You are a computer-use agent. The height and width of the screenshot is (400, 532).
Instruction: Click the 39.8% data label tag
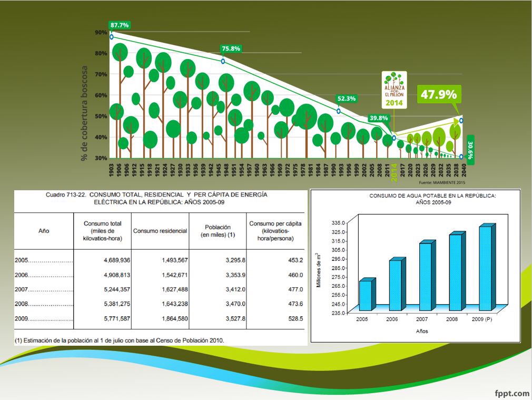[378, 118]
